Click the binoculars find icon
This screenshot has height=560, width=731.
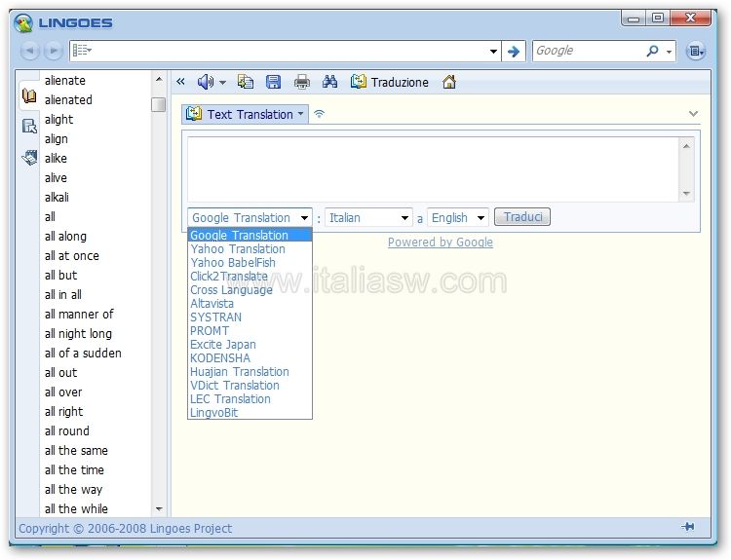coord(329,82)
